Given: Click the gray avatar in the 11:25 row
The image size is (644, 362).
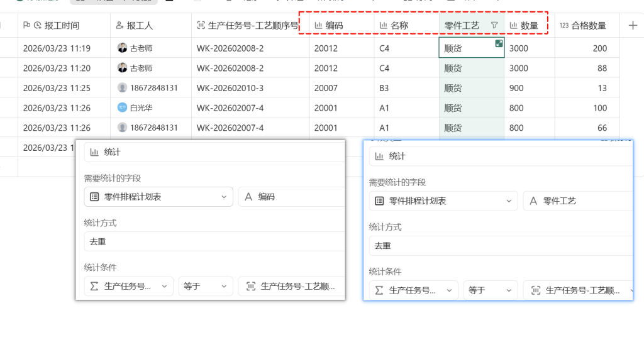Looking at the screenshot, I should coord(122,88).
